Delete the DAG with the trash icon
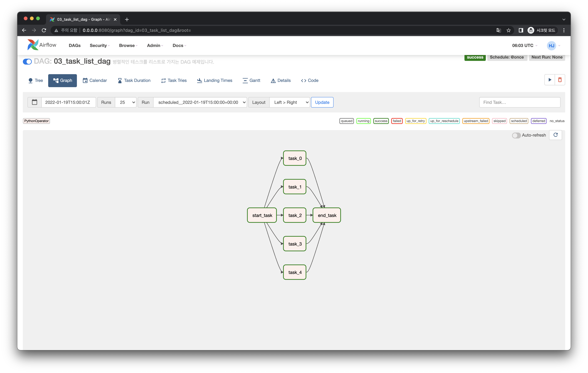 (x=560, y=80)
